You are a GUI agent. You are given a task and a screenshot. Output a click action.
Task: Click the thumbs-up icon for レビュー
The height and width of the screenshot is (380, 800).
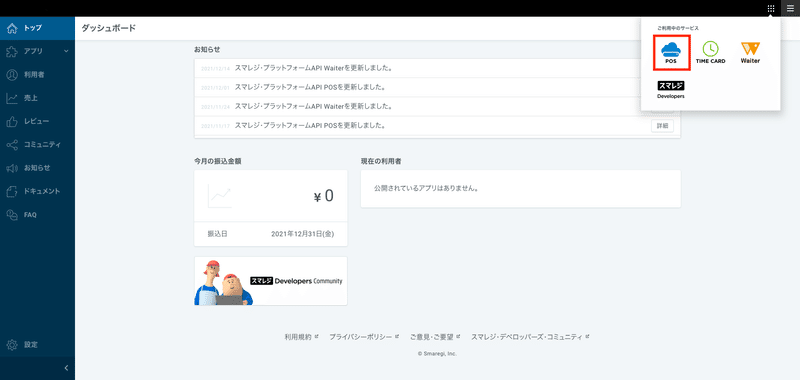click(x=12, y=121)
